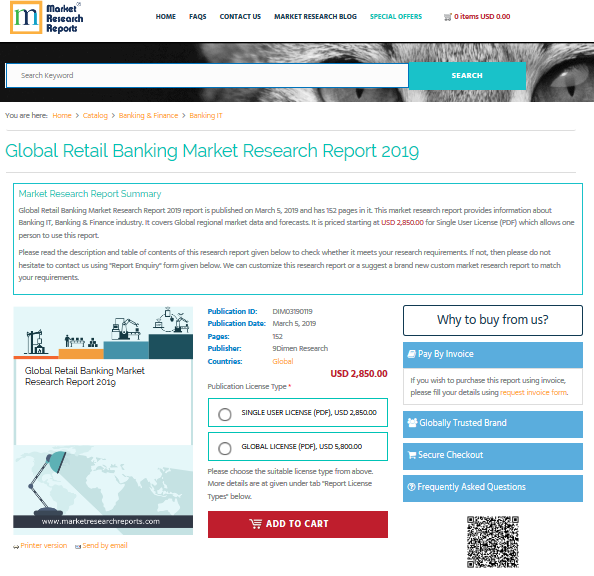Click the report cover thumbnail image
This screenshot has height=576, width=594.
(x=103, y=421)
